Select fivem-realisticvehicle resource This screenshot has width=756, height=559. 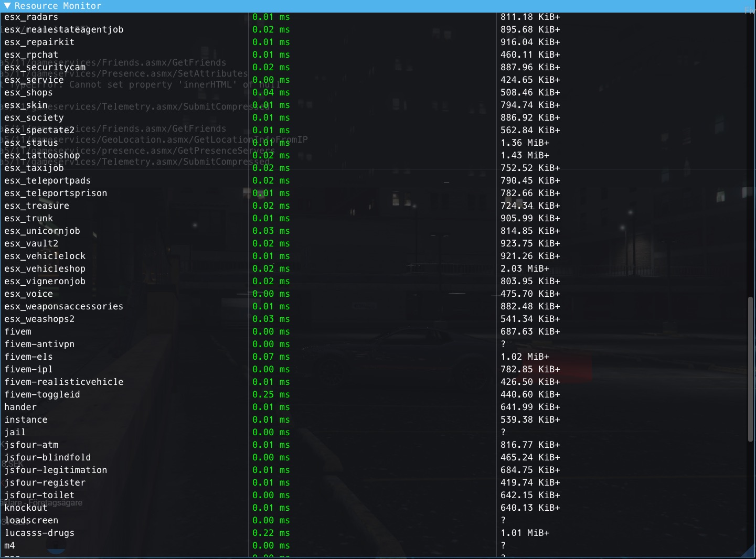tap(64, 382)
